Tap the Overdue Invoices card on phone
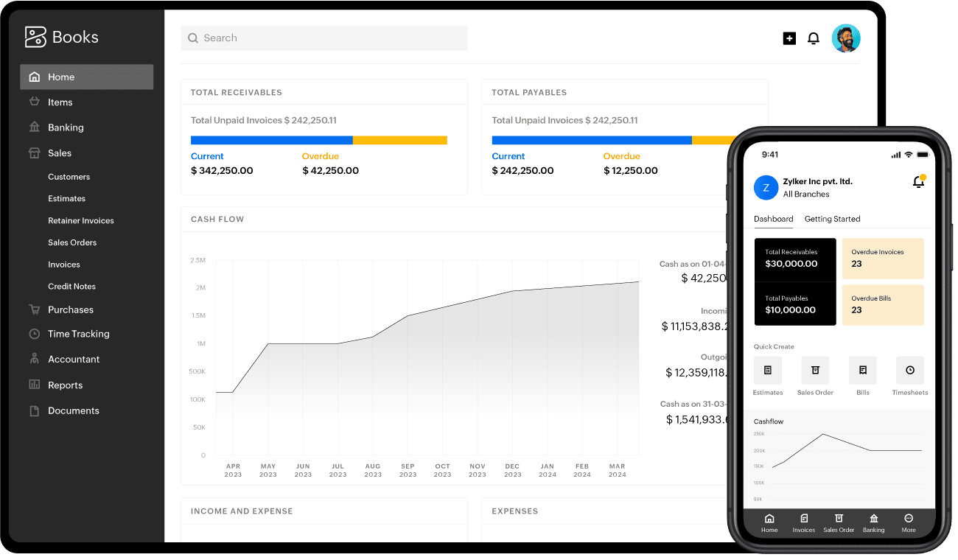958x560 pixels. pos(883,258)
